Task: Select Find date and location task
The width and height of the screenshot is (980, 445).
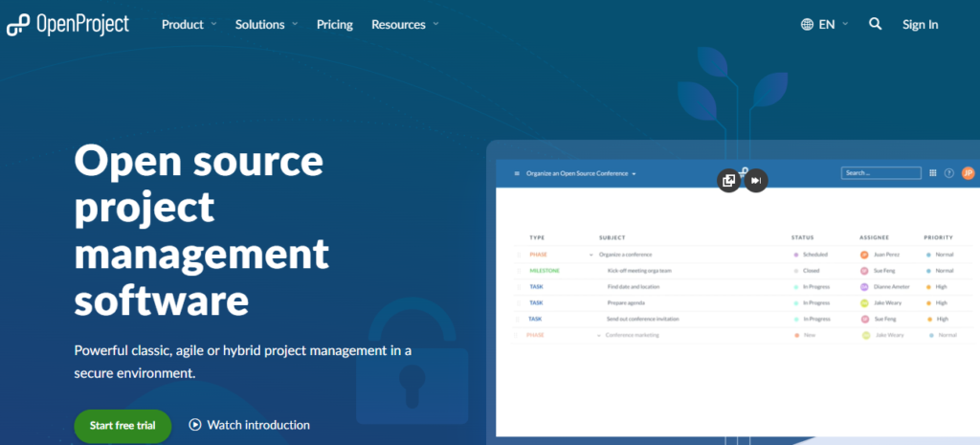Action: [x=634, y=287]
